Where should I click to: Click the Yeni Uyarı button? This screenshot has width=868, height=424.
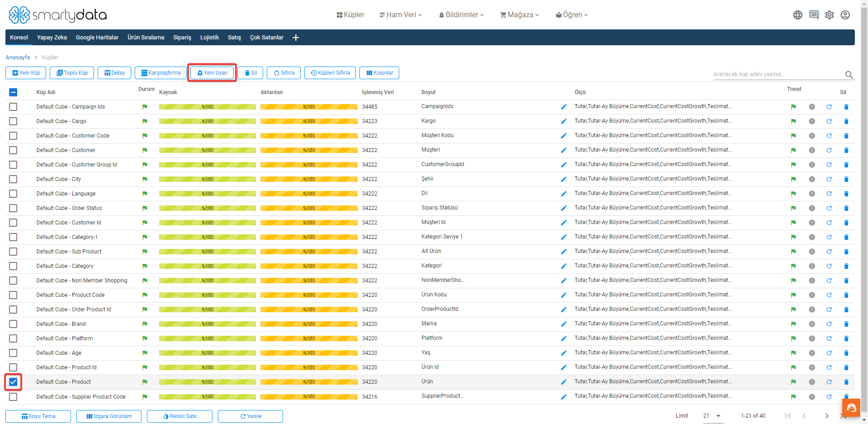212,73
